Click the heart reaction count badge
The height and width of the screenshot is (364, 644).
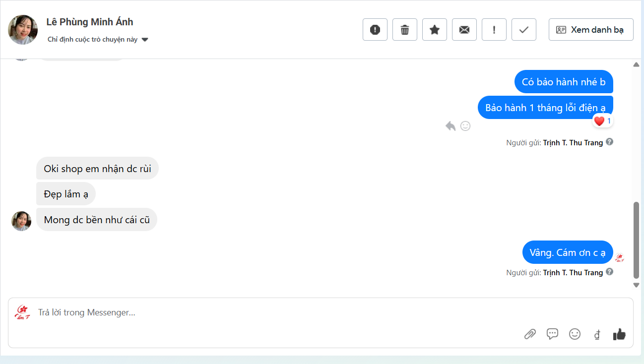tap(603, 121)
